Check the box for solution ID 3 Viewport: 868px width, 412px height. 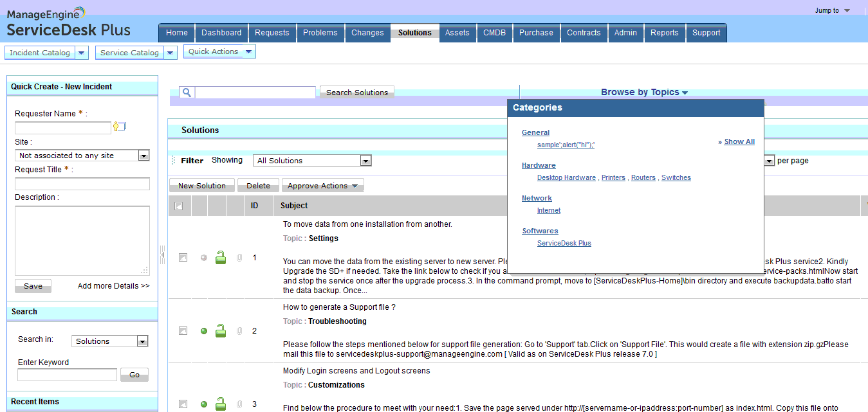pyautogui.click(x=183, y=404)
